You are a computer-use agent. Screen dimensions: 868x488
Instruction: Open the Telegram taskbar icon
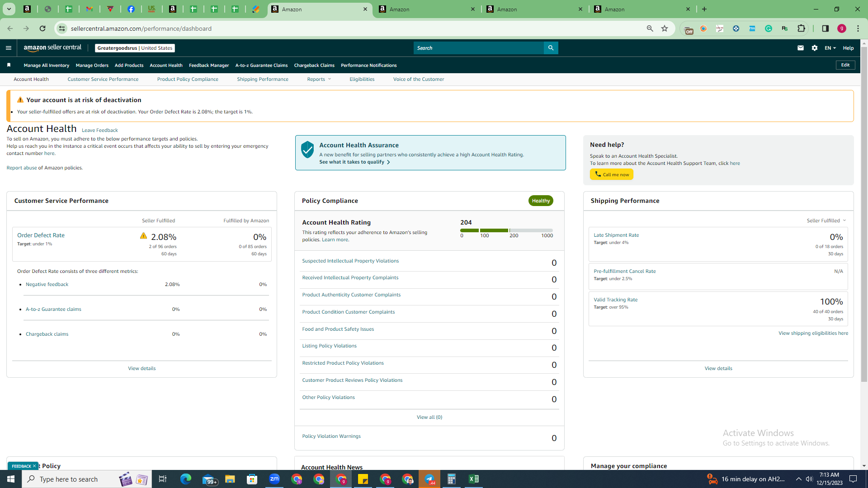pyautogui.click(x=429, y=479)
